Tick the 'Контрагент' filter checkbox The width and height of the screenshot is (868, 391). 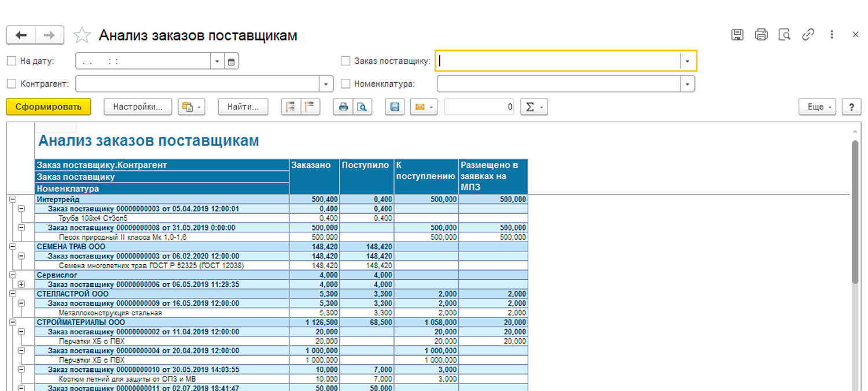pos(11,84)
